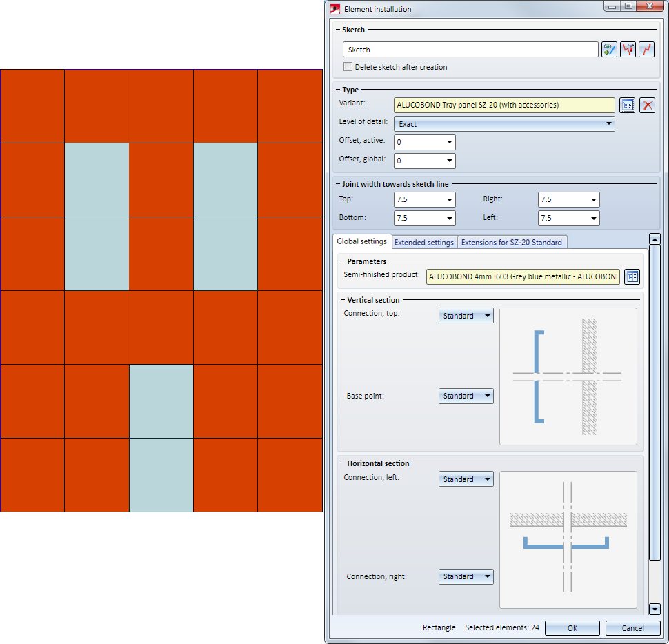Click into the Sketch name input field
This screenshot has width=669, height=644.
[470, 50]
